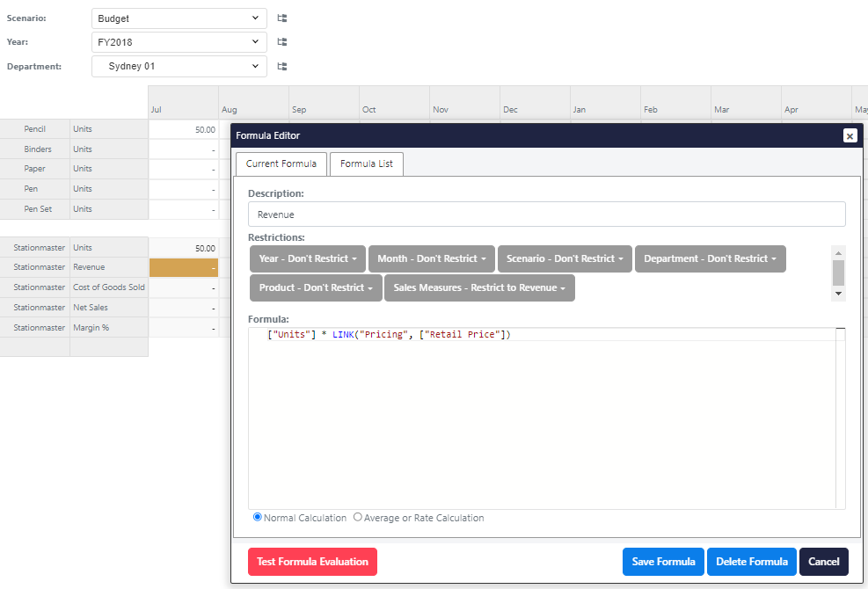This screenshot has width=868, height=589.
Task: Click the down arrow on the Restrictions scrollbar
Action: pos(838,294)
